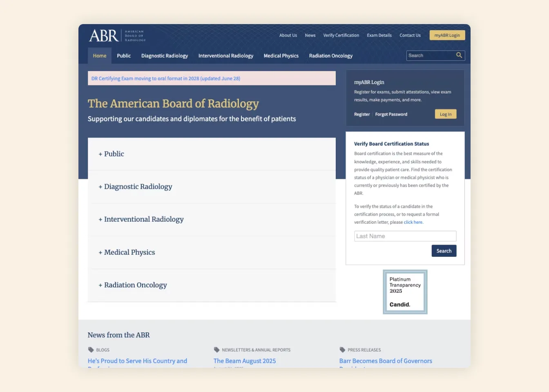
Task: Open Verify Certification in the header
Action: 341,35
